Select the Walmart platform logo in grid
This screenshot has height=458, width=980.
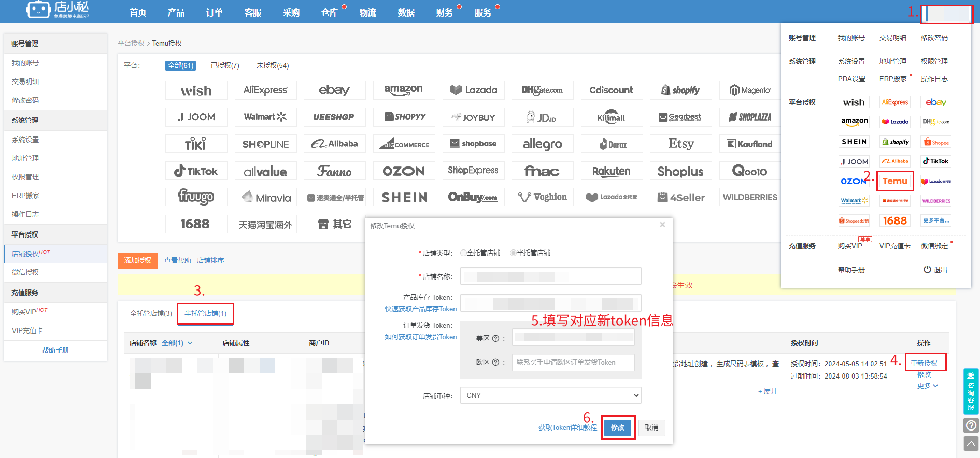click(x=265, y=117)
